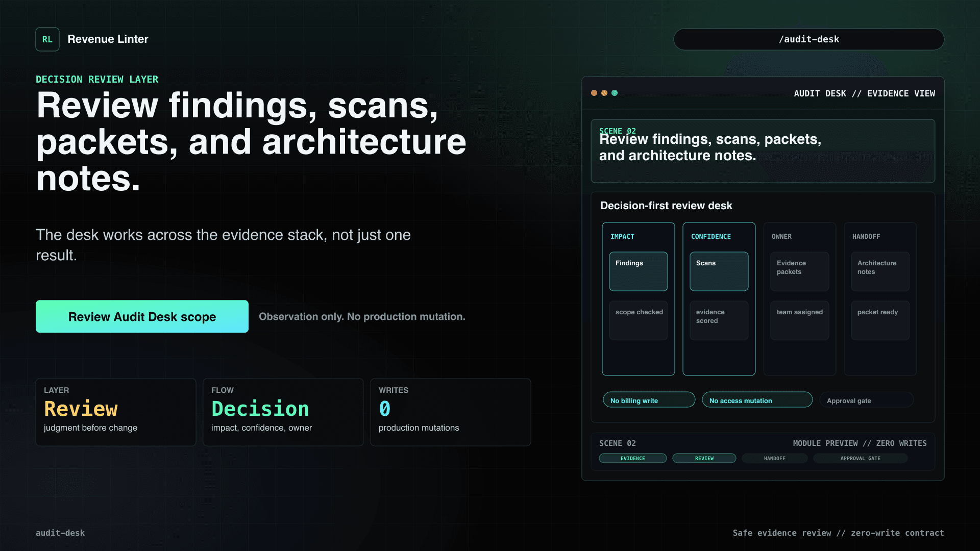980x551 pixels.
Task: Click the production mutations caption
Action: (419, 428)
